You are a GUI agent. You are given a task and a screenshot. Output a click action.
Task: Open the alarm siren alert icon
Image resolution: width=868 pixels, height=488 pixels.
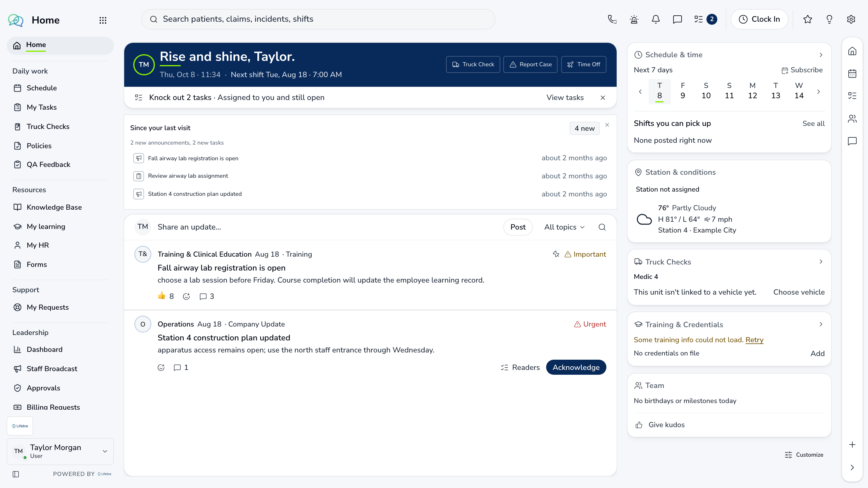pos(634,19)
